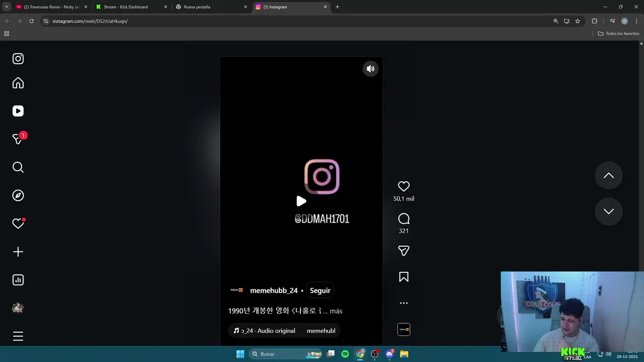The height and width of the screenshot is (362, 644).
Task: Open Task View in taskbar
Action: click(x=331, y=354)
